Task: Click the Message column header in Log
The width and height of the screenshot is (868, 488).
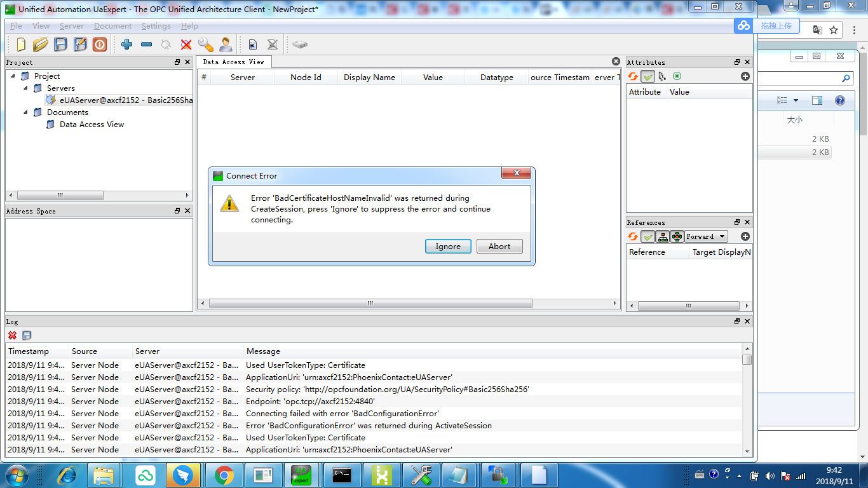Action: tap(493, 351)
